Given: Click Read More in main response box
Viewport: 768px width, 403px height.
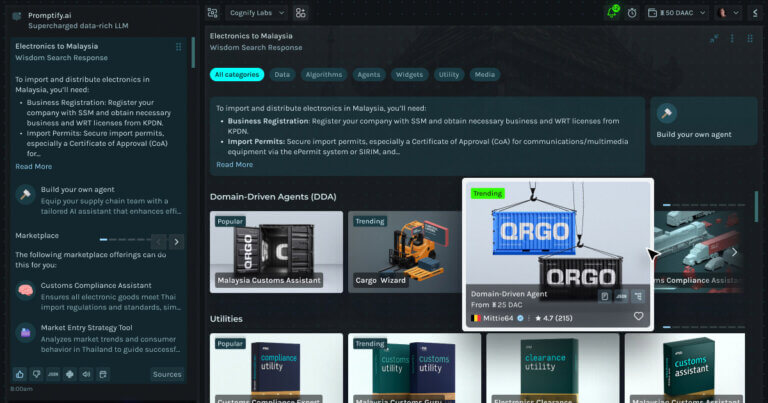Looking at the screenshot, I should coord(235,165).
